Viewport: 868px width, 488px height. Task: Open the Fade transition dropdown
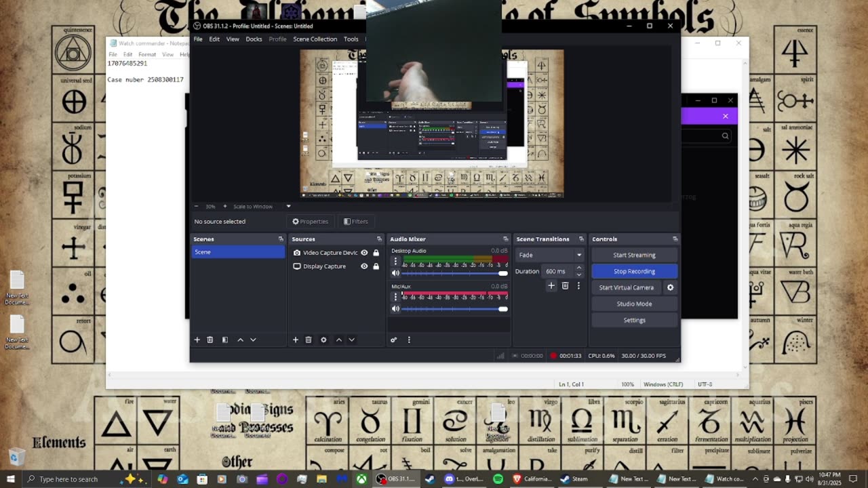[550, 255]
